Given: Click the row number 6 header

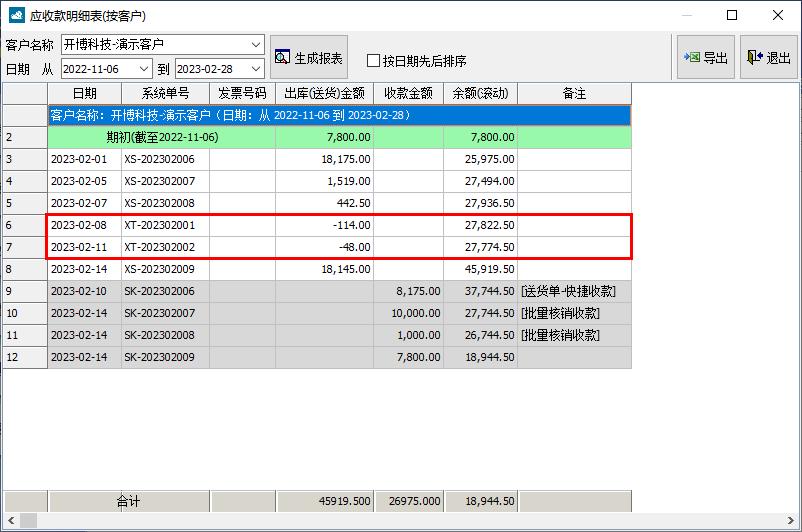Looking at the screenshot, I should pos(25,225).
